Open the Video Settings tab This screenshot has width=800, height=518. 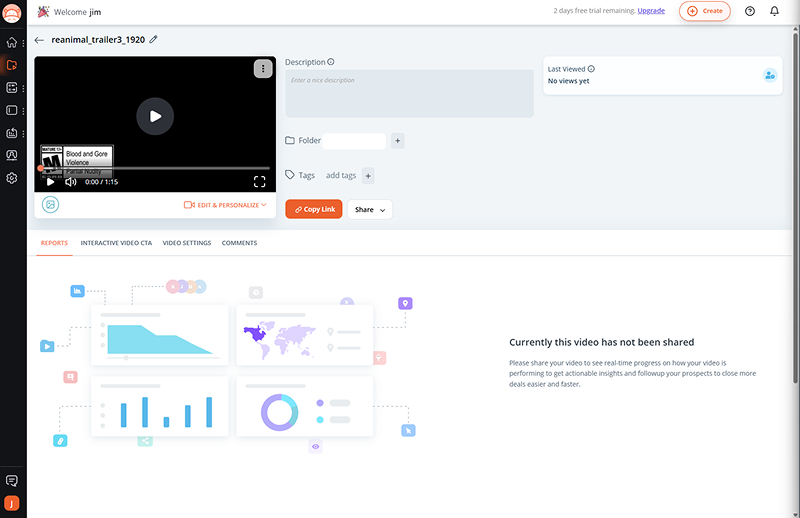point(186,243)
